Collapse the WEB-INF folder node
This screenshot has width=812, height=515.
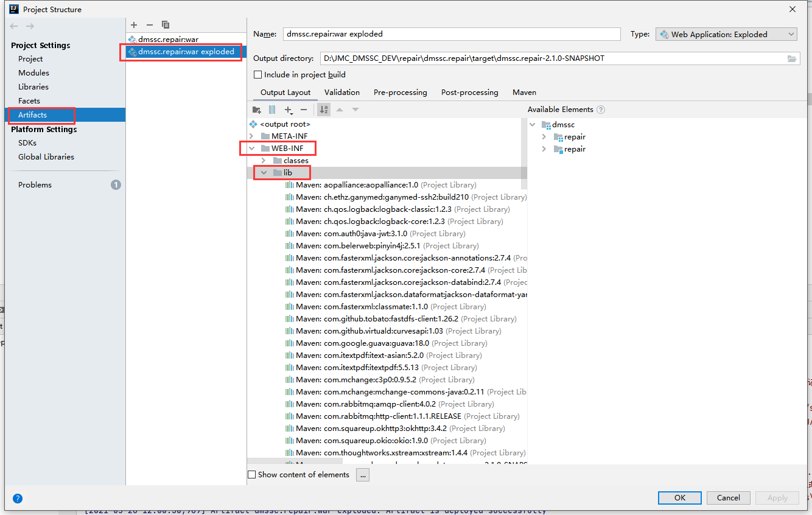[x=251, y=149]
